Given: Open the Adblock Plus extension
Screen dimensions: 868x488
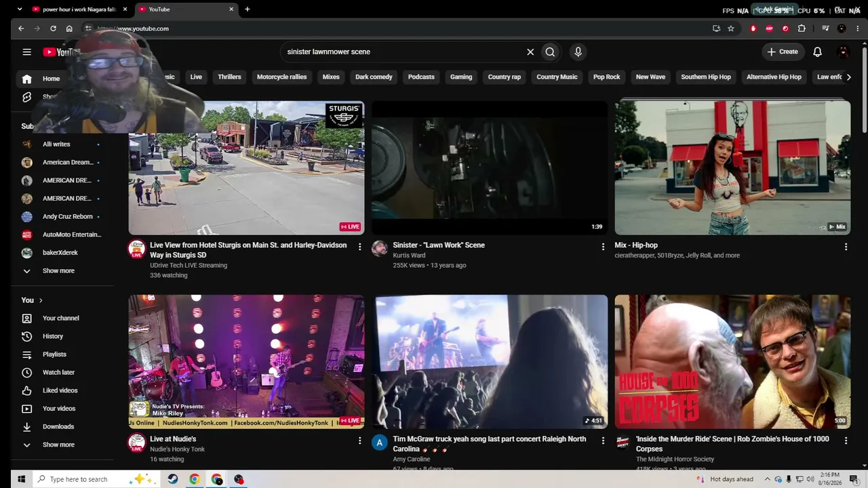Looking at the screenshot, I should pos(769,28).
